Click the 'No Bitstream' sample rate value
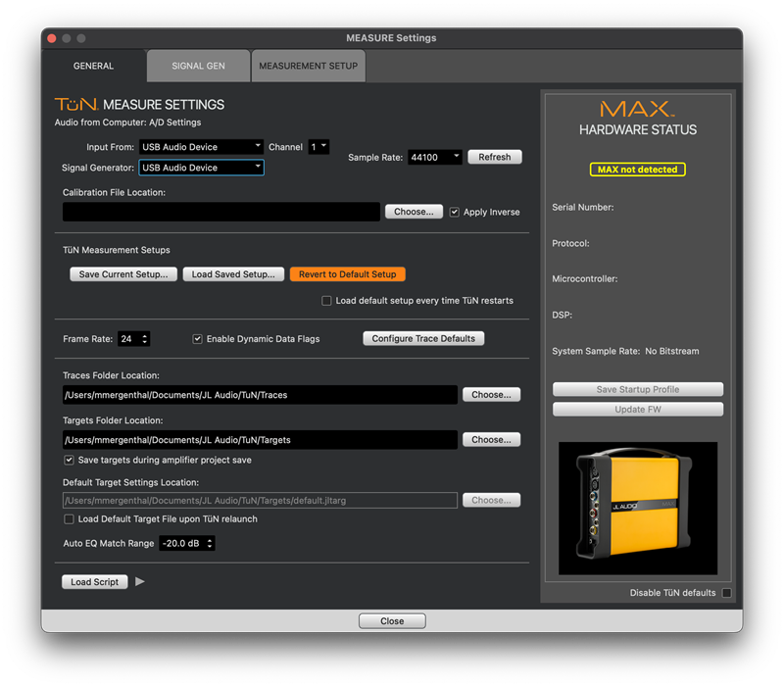 [672, 351]
